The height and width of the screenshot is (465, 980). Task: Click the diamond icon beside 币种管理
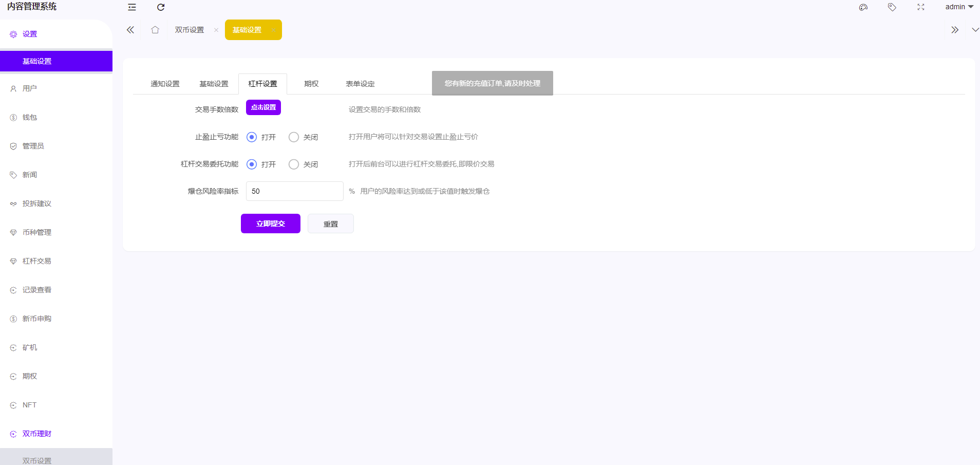[13, 233]
